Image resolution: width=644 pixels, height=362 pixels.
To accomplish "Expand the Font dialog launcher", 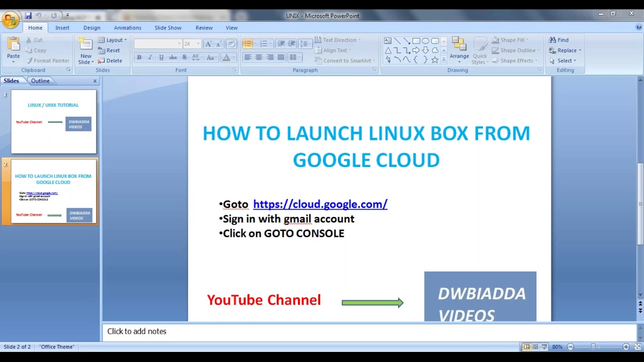I will (x=234, y=70).
